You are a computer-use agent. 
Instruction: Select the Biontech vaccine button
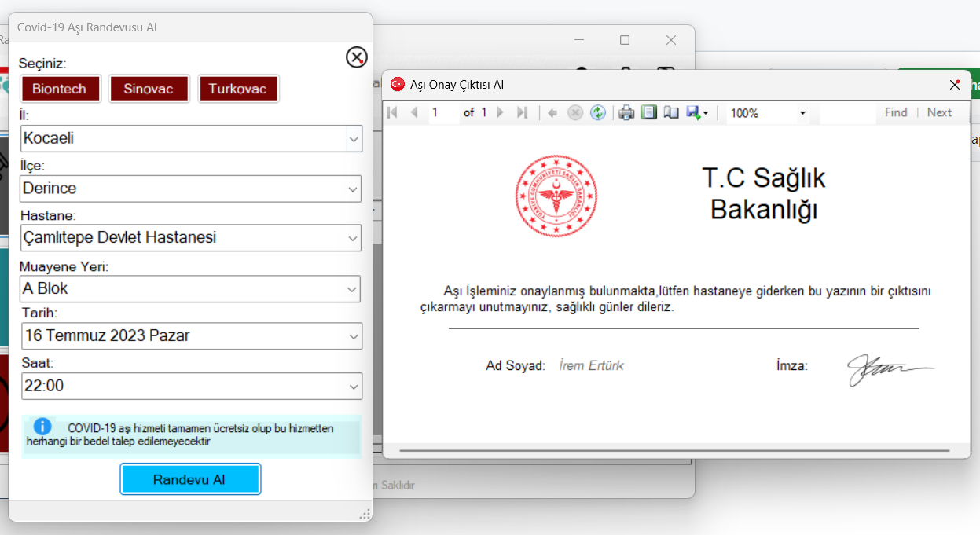pos(60,89)
